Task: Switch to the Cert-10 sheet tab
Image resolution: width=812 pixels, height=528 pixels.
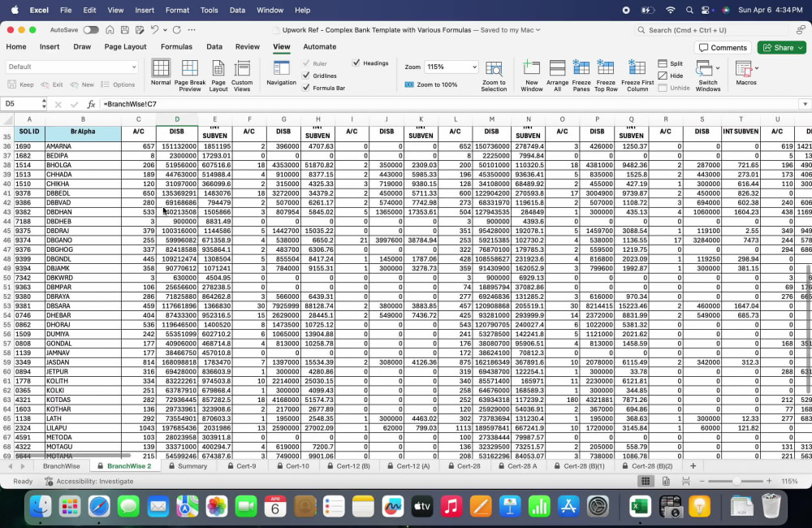Action: pos(293,465)
